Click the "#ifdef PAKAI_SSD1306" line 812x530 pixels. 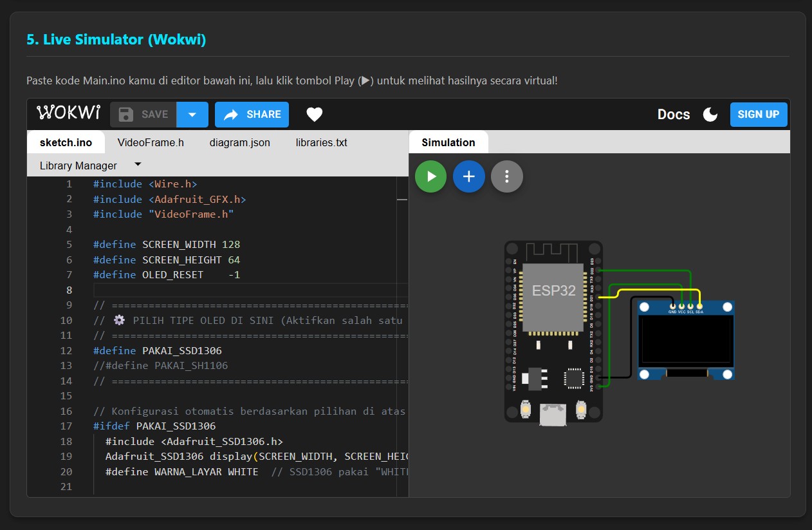(154, 426)
